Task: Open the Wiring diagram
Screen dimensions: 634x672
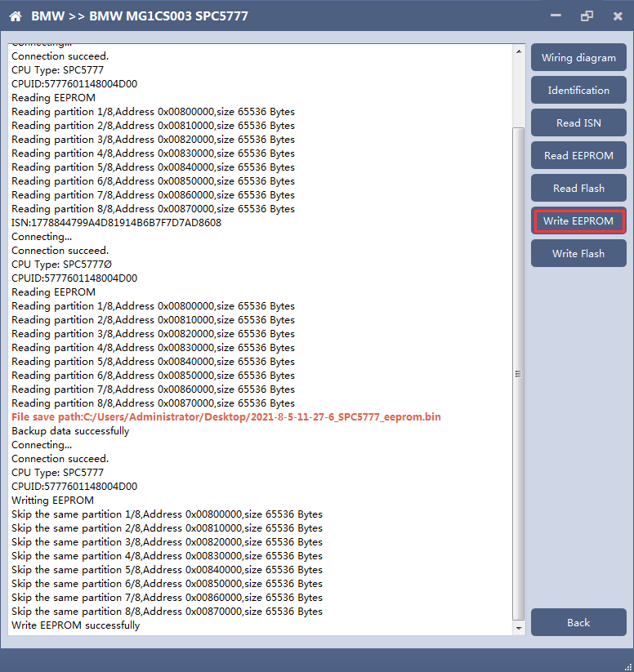Action: tap(578, 57)
